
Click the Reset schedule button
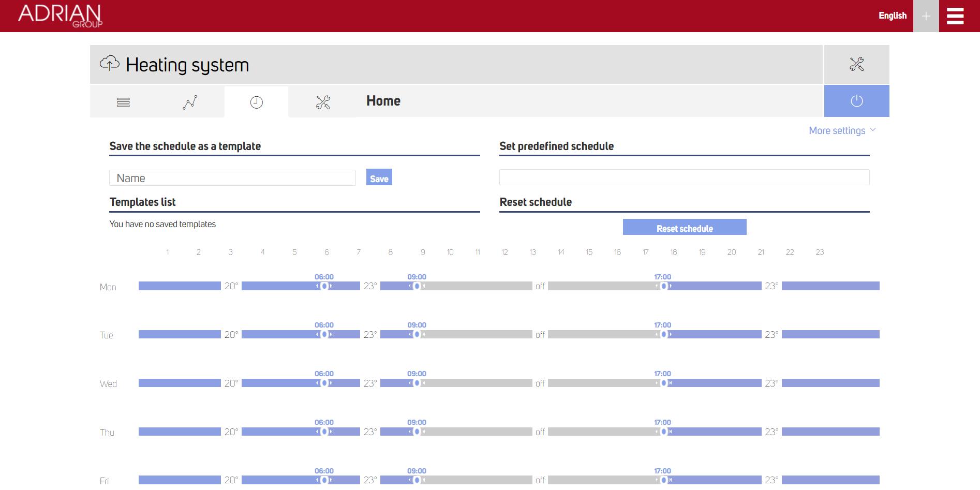685,227
